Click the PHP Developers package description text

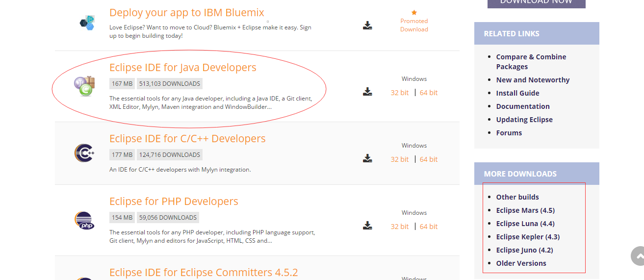point(212,236)
